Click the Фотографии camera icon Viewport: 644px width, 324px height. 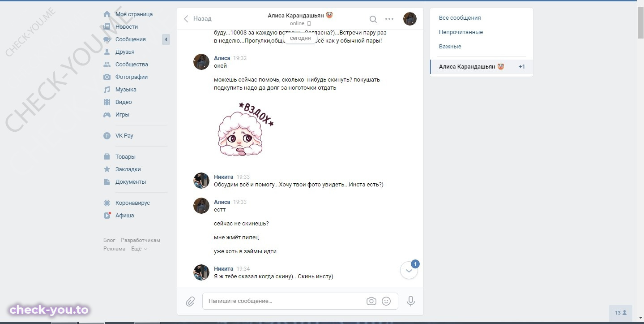[x=107, y=77]
